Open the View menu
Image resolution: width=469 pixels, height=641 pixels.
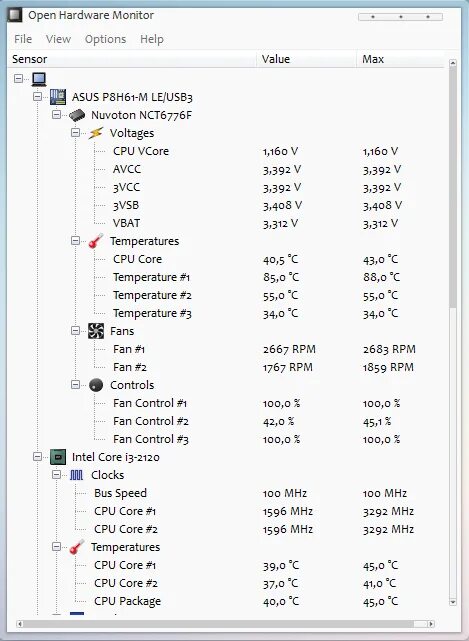coord(58,39)
